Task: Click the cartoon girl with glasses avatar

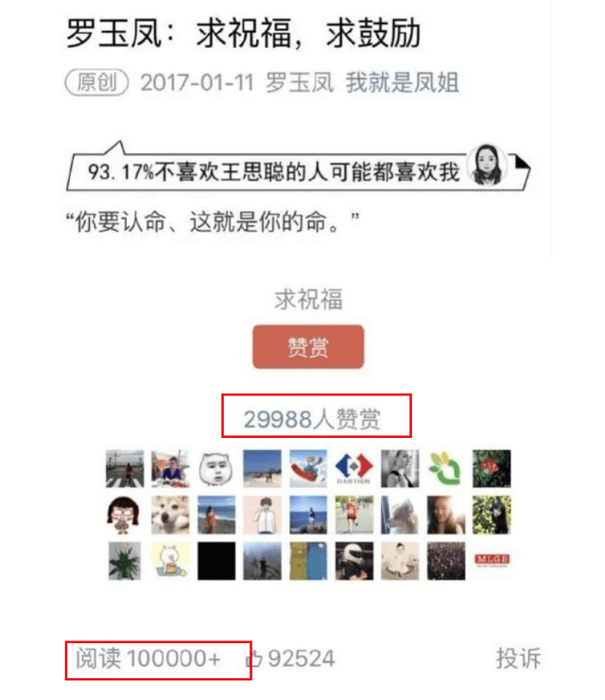Action: point(125,515)
